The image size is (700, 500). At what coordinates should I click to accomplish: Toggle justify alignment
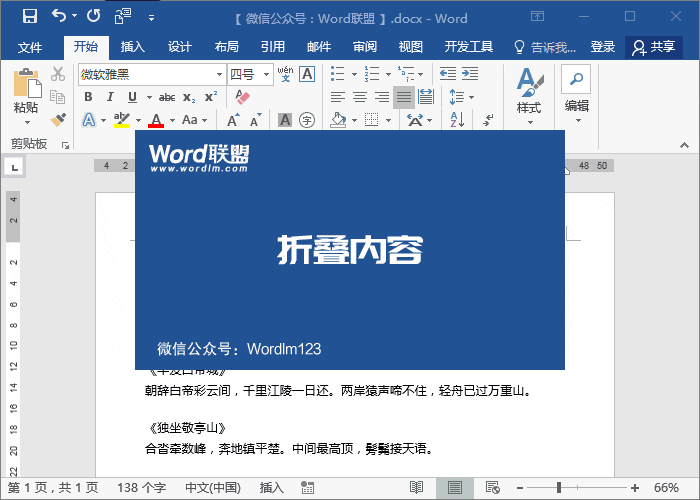pyautogui.click(x=404, y=97)
